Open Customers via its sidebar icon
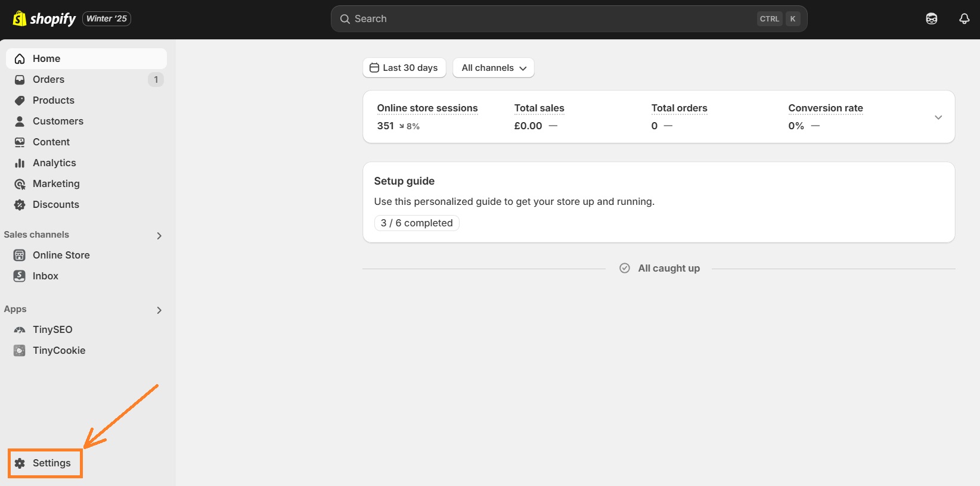This screenshot has height=486, width=980. (x=20, y=121)
